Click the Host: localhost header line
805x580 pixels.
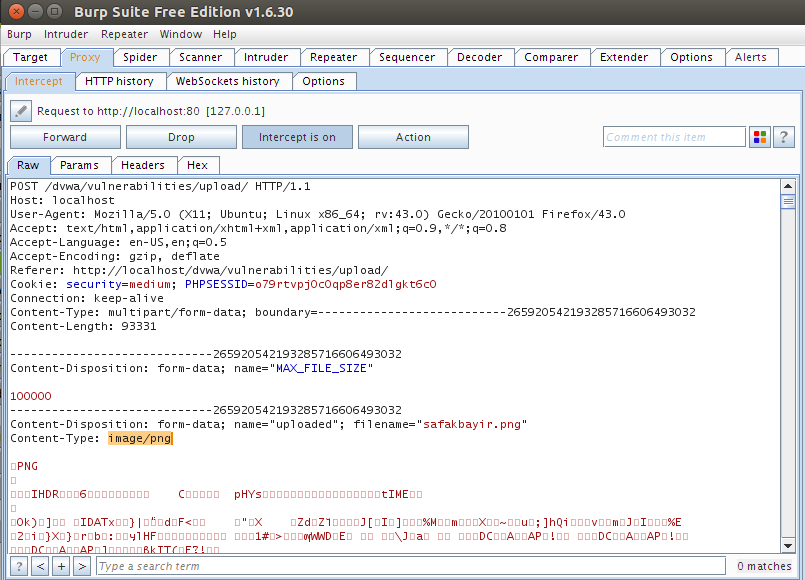[x=62, y=200]
